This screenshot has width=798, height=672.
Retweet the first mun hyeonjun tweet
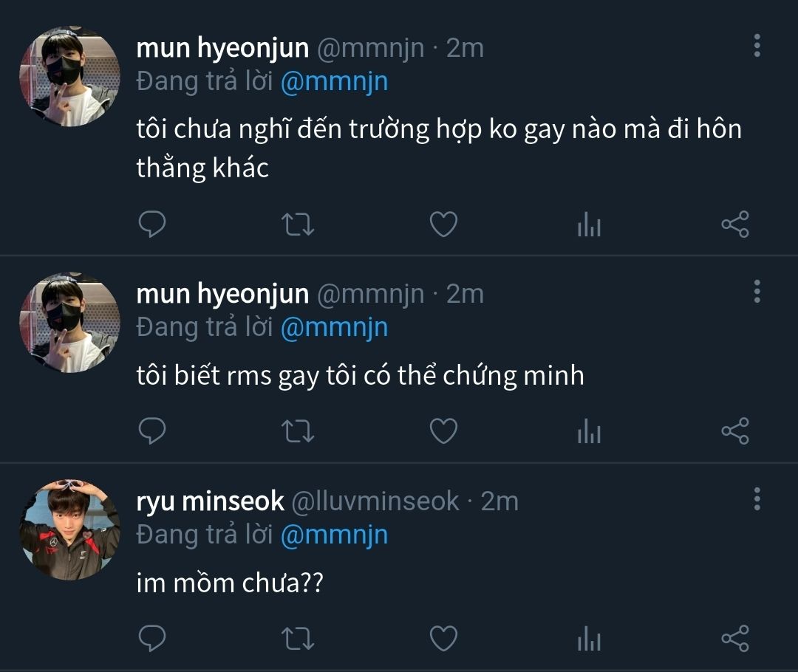click(x=299, y=224)
